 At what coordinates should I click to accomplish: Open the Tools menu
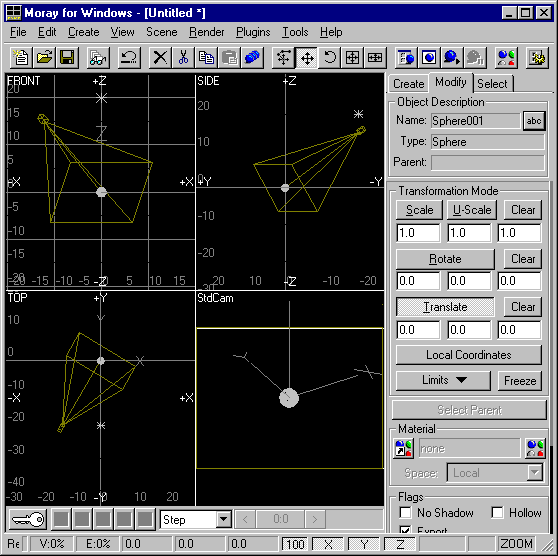coord(295,32)
